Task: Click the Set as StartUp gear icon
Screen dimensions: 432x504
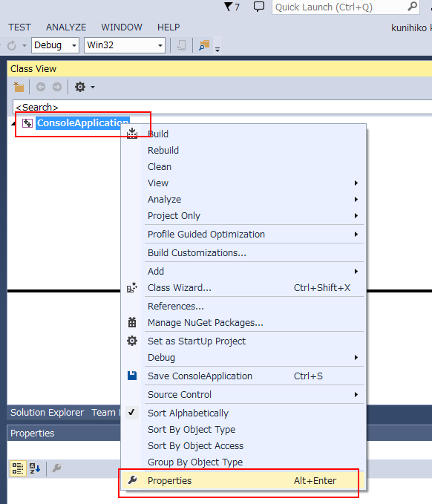Action: pyautogui.click(x=132, y=341)
